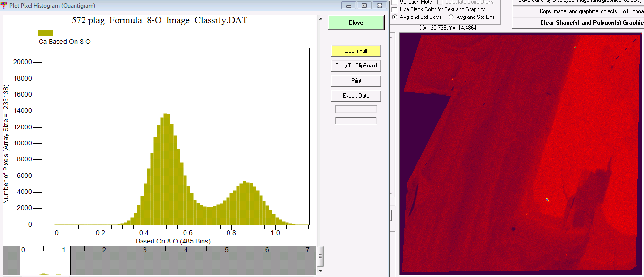The height and width of the screenshot is (277, 644).
Task: Click the first empty field under Export Data
Action: [x=356, y=109]
